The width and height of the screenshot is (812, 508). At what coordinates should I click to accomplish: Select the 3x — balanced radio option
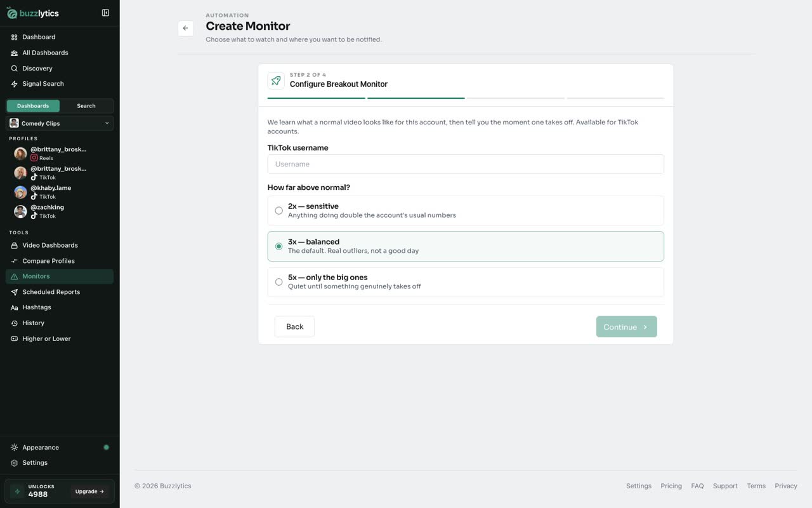(466, 246)
